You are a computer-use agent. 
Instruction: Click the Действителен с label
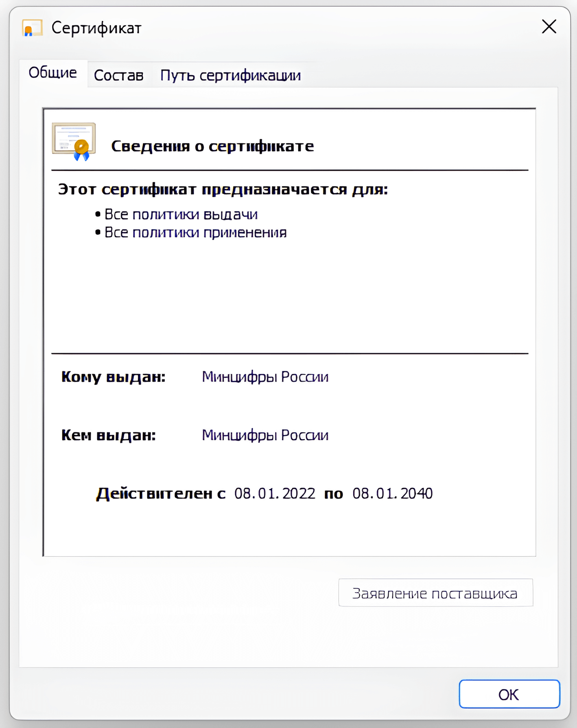(x=161, y=493)
